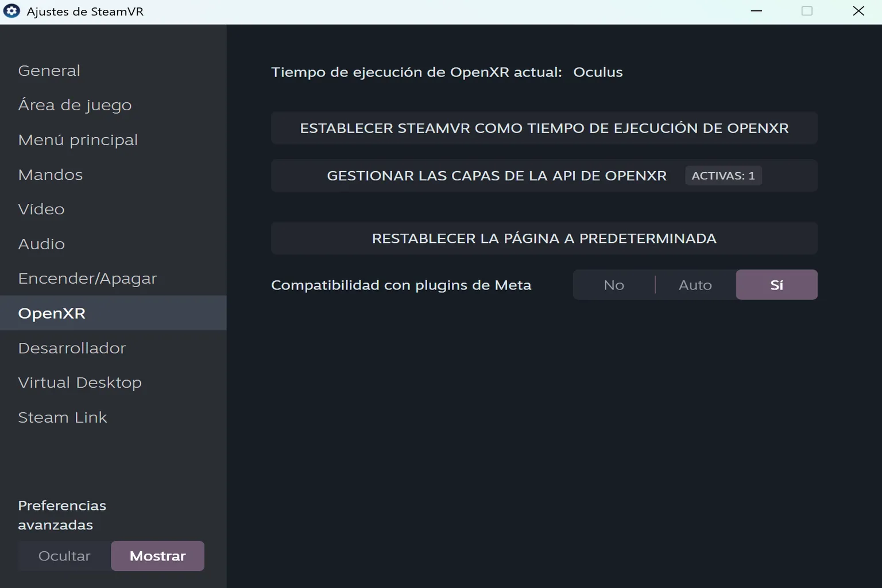Click the Tiempo de ejecución de OpenXR actual label
Screen dimensions: 882x588
point(416,72)
